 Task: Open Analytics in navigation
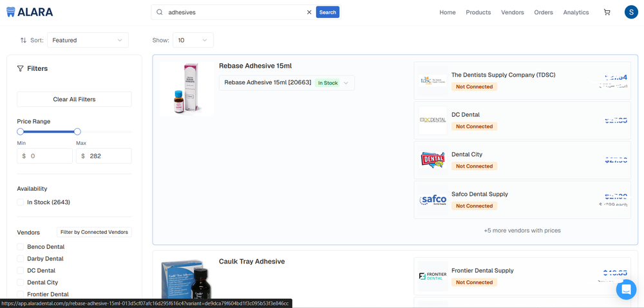point(576,12)
